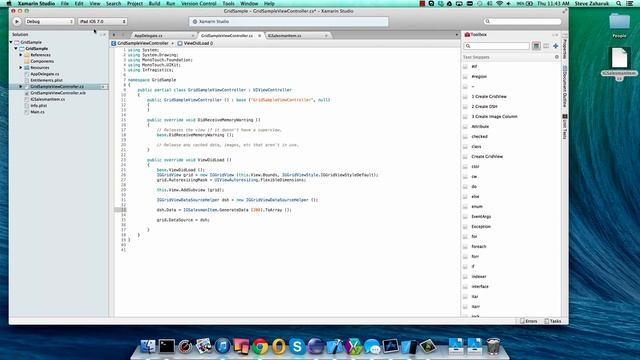Click the Toolbox search field
Screen dimensions: 640x360
pyautogui.click(x=497, y=46)
